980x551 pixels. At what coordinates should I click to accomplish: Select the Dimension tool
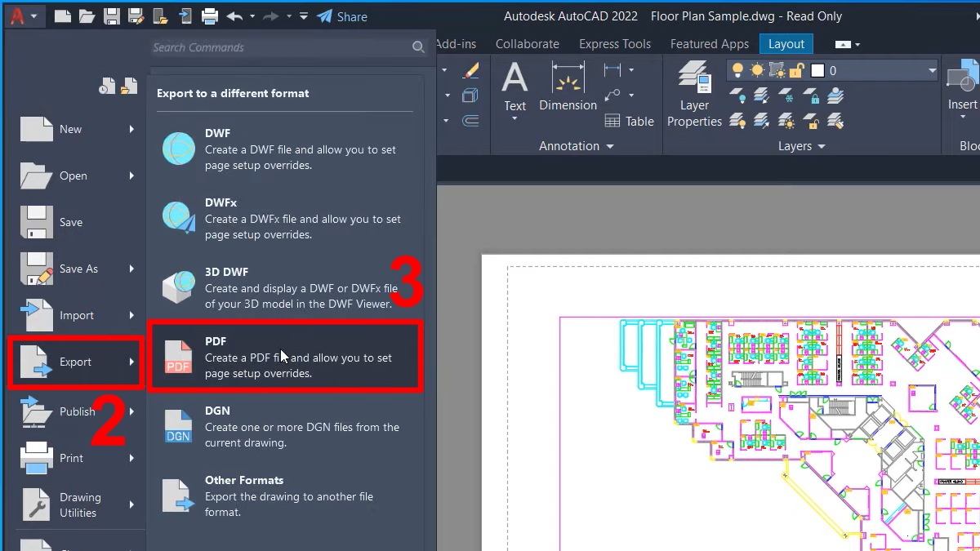coord(568,87)
